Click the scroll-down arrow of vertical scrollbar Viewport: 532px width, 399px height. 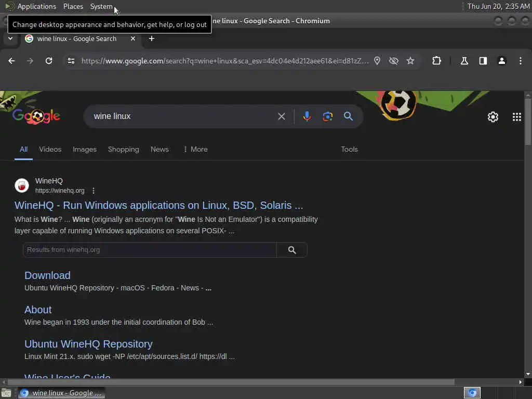[528, 374]
